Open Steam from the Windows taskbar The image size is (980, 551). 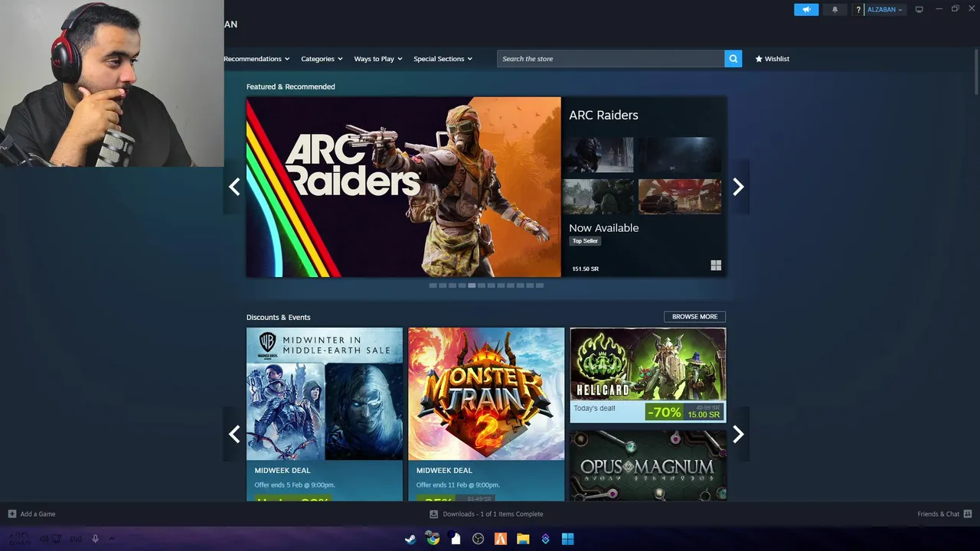[x=411, y=539]
